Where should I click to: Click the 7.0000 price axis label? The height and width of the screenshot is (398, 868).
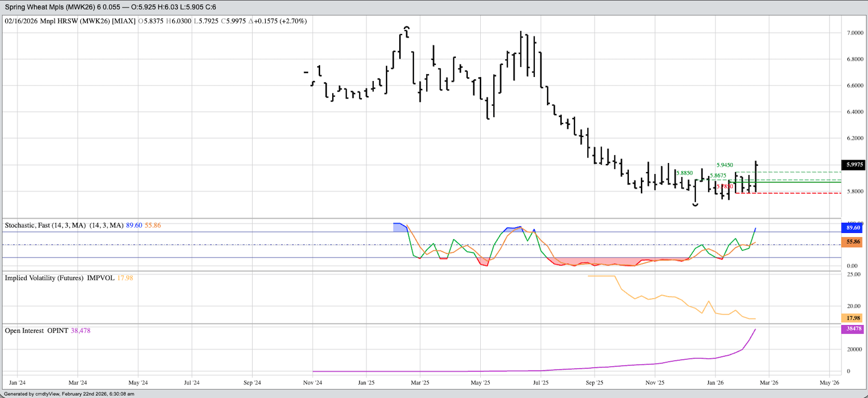tap(854, 33)
